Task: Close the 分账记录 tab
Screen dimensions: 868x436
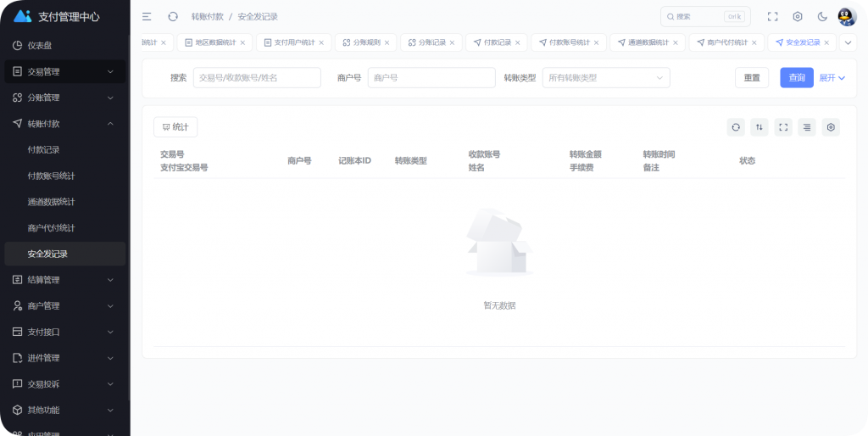Action: (453, 42)
